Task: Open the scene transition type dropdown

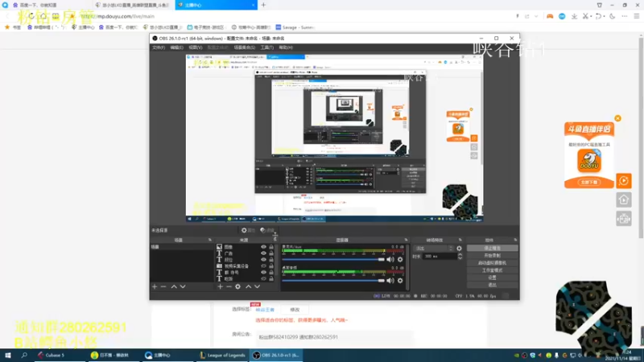Action: [434, 249]
